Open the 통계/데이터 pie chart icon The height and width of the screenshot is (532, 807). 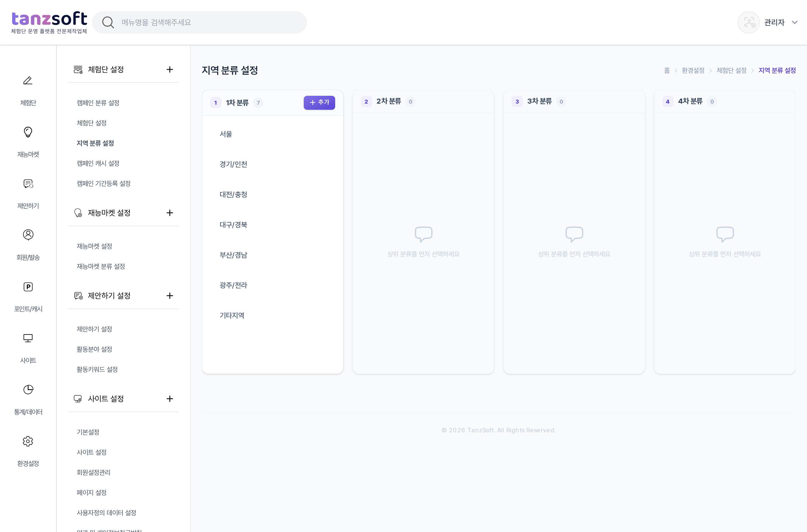(x=28, y=389)
